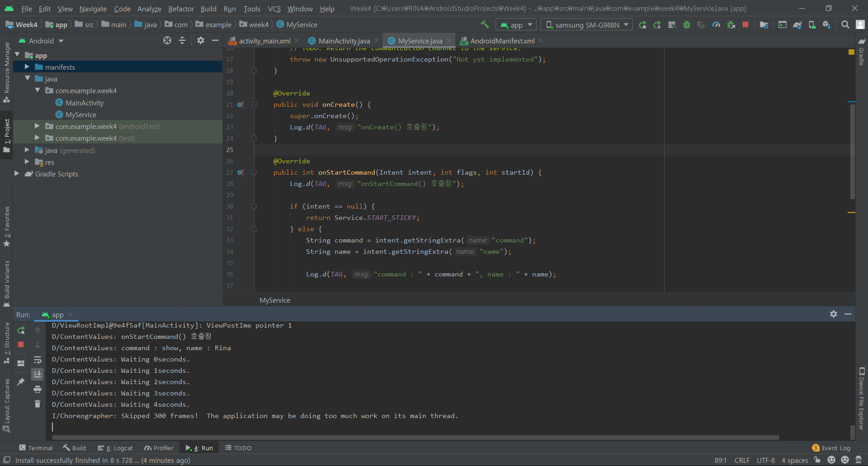Toggle the Device File Explorer sidebar
The image size is (868, 466).
click(862, 398)
